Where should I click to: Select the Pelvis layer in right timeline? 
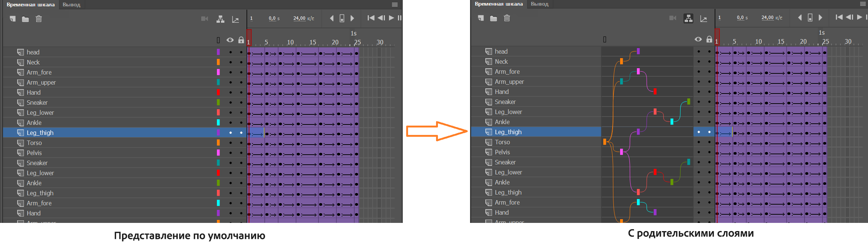pyautogui.click(x=536, y=152)
